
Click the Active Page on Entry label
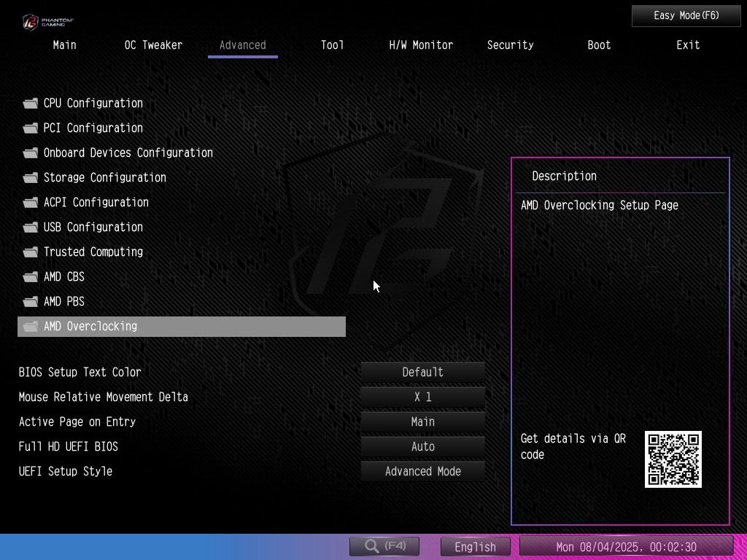(77, 421)
